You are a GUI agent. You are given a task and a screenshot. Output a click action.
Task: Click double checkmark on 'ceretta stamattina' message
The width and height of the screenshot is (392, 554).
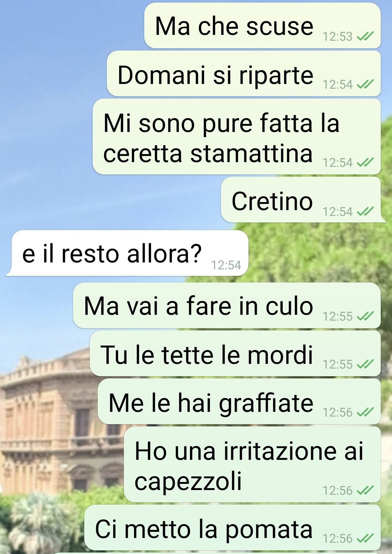365,162
